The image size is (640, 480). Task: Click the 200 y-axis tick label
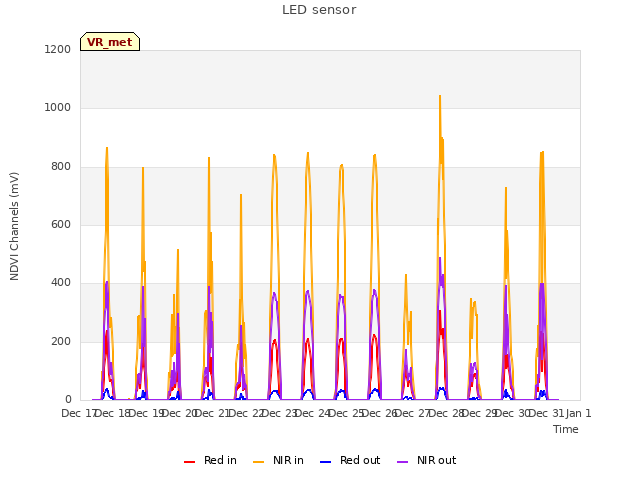tap(61, 342)
